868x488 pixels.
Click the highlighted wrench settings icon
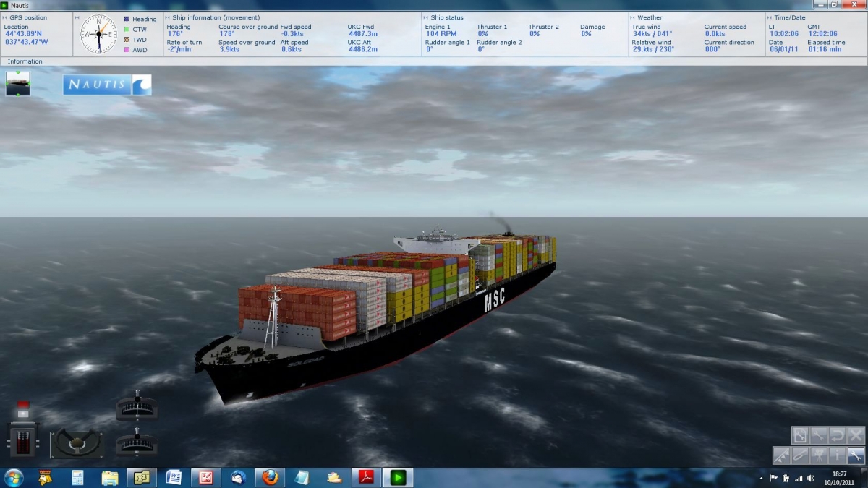click(856, 455)
